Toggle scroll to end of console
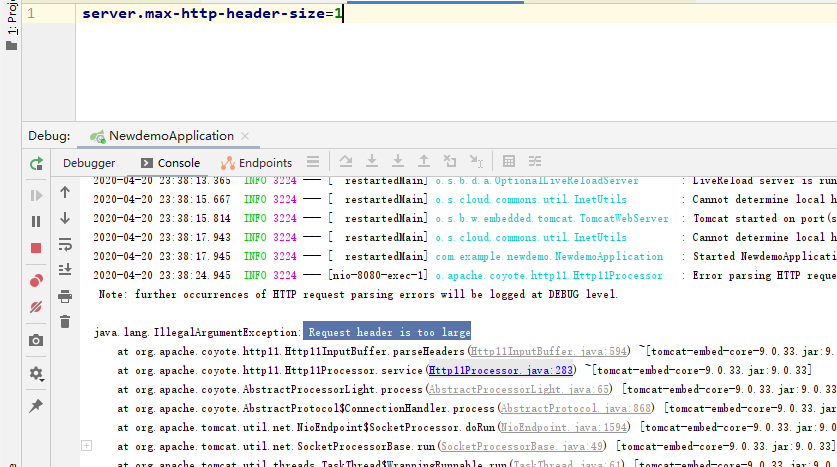Viewport: 837px width, 467px height. click(65, 270)
